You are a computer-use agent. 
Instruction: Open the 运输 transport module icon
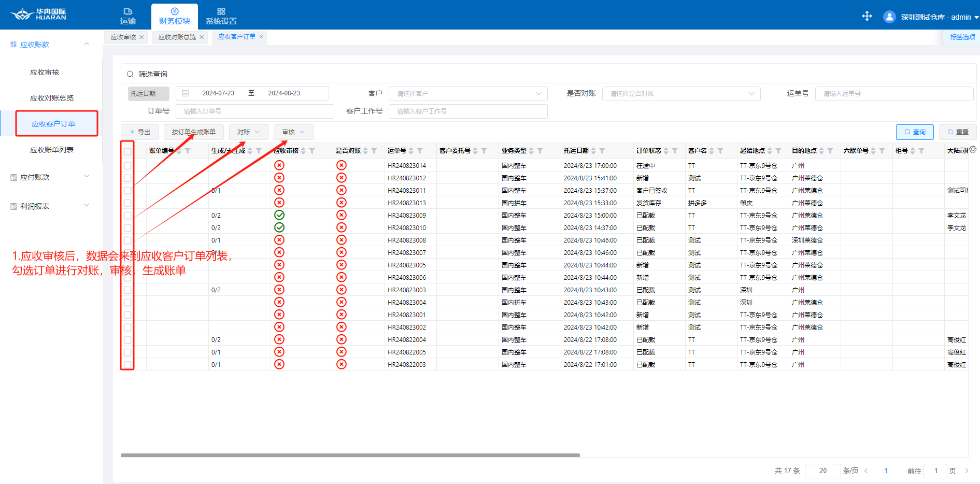click(128, 11)
